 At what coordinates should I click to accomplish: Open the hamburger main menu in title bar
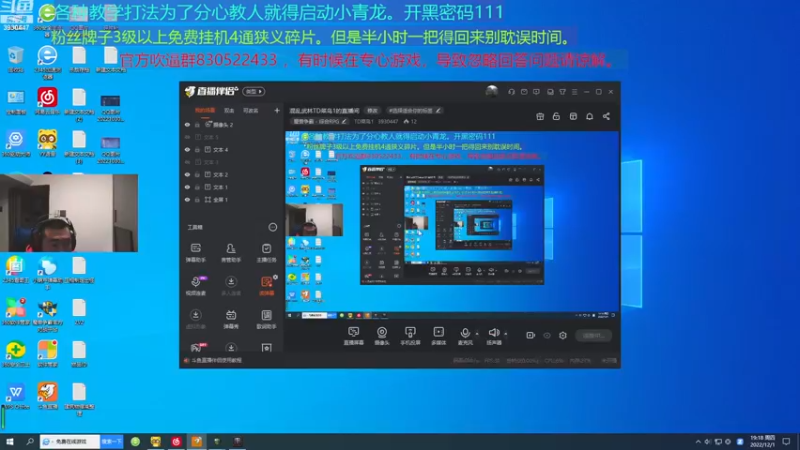(574, 92)
